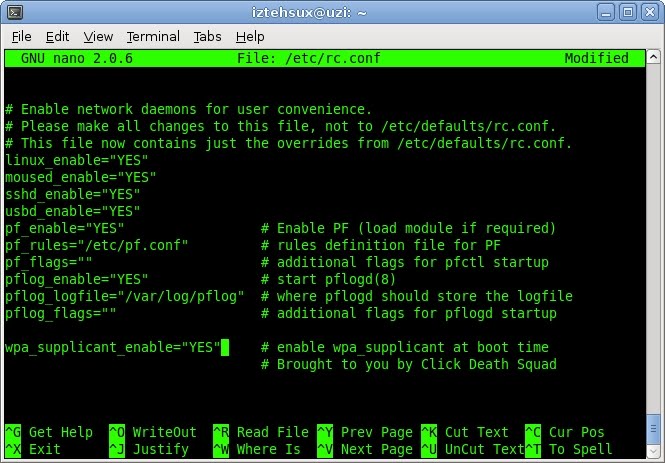This screenshot has height=463, width=665.
Task: Minimize the terminal window
Action: tap(604, 13)
